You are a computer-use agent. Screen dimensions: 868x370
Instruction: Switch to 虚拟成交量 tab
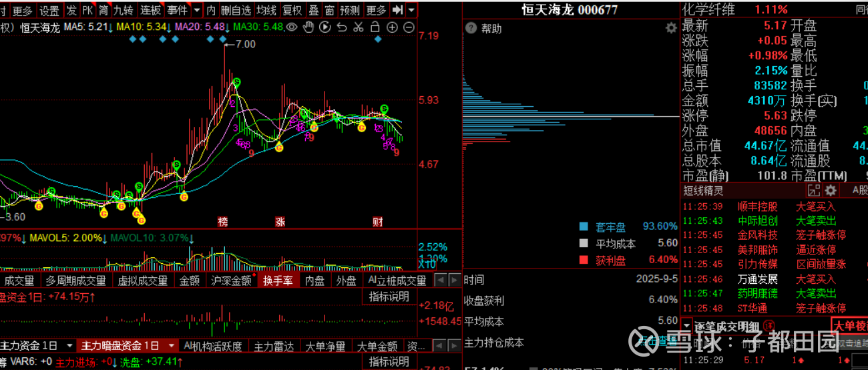pos(143,281)
